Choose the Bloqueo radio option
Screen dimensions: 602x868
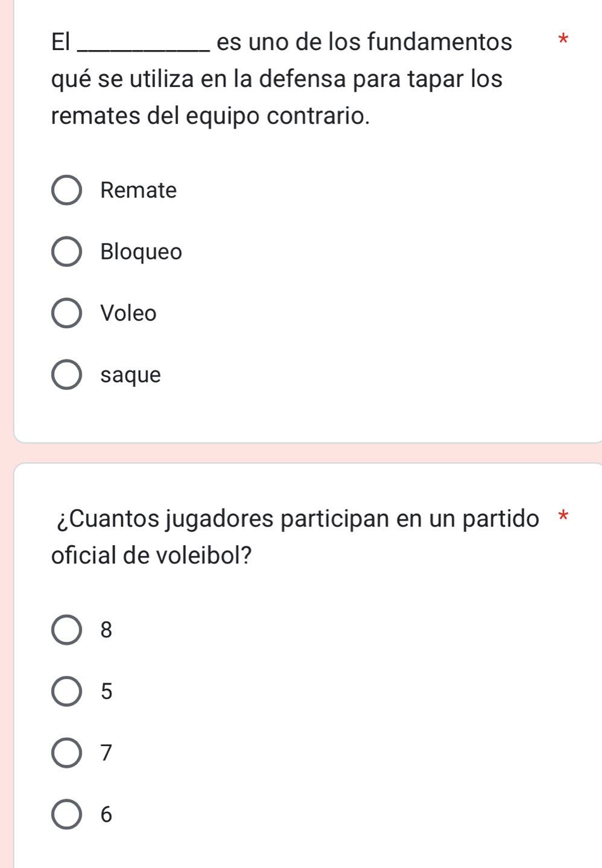[66, 252]
